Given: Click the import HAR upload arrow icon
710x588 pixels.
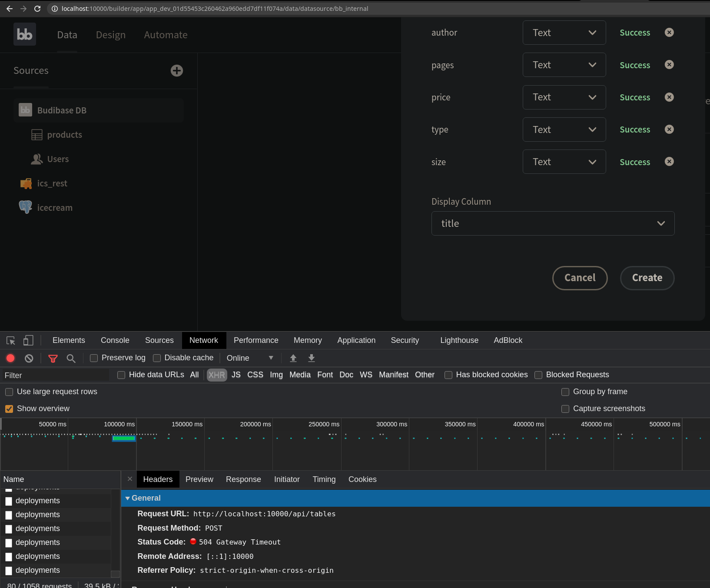Looking at the screenshot, I should 293,358.
